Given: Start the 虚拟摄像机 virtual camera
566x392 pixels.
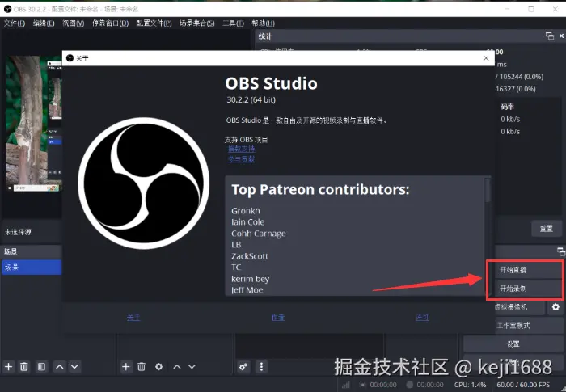Looking at the screenshot, I should click(x=519, y=307).
